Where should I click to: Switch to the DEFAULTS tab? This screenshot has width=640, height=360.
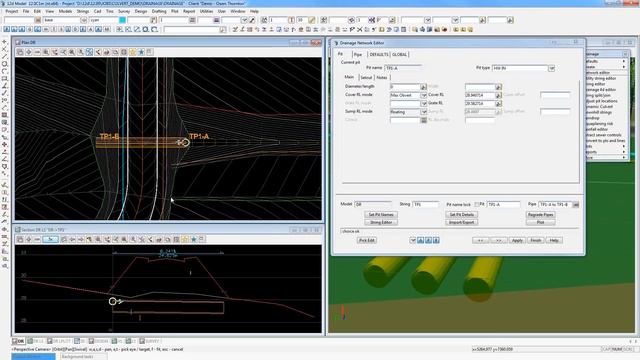[379, 54]
